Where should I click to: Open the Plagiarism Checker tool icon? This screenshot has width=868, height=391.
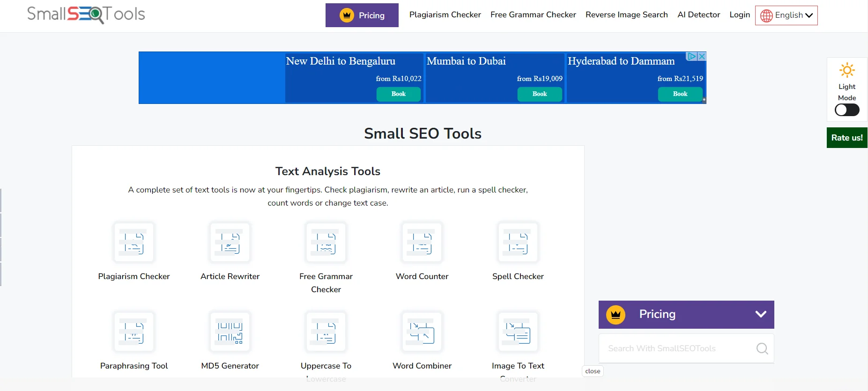pyautogui.click(x=134, y=242)
